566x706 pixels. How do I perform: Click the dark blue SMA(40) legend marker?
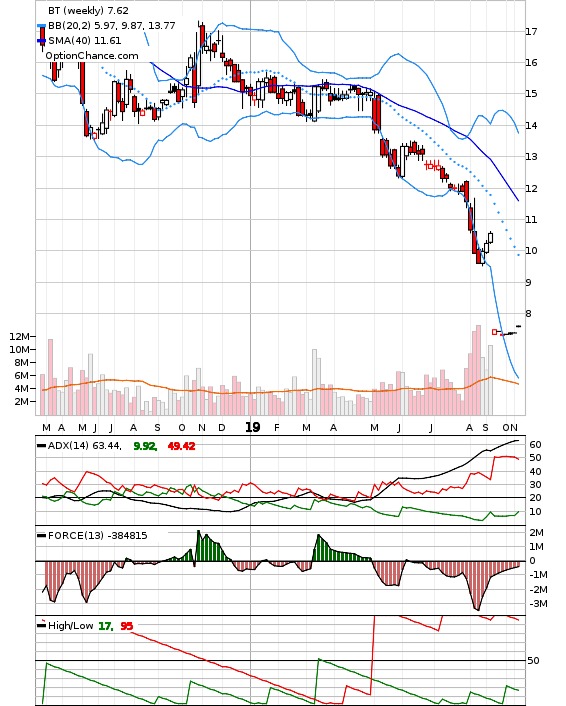point(41,41)
